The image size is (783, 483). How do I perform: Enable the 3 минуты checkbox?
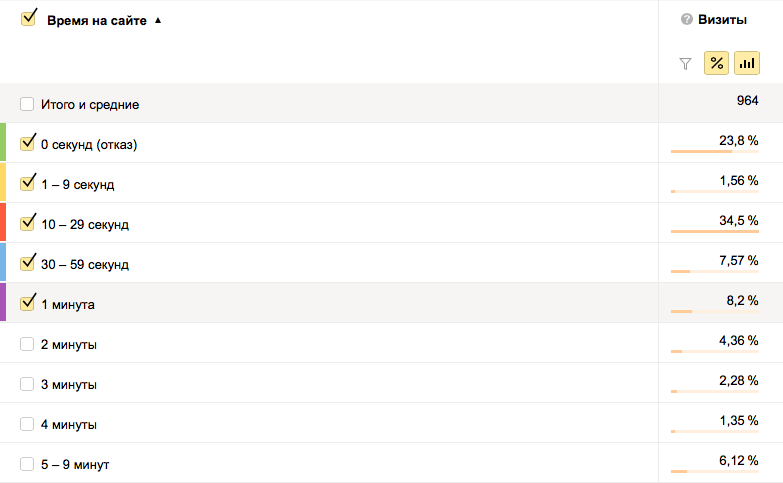(27, 384)
